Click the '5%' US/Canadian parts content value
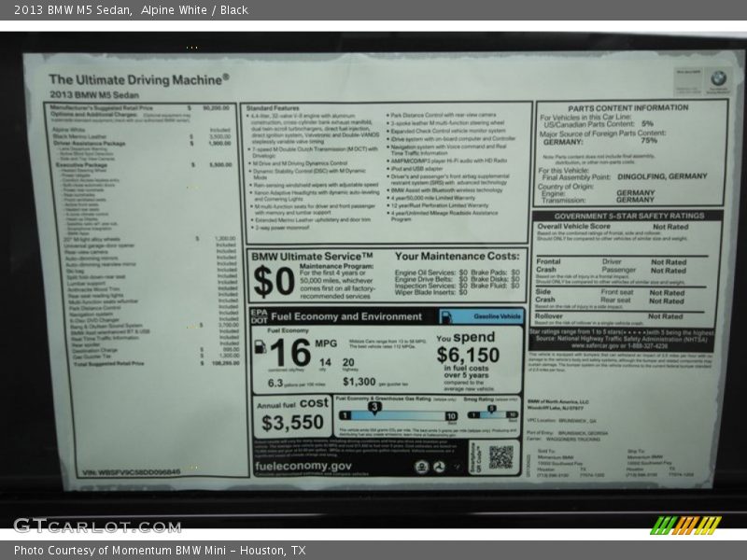Screen dimensions: 747x560 click(x=647, y=123)
